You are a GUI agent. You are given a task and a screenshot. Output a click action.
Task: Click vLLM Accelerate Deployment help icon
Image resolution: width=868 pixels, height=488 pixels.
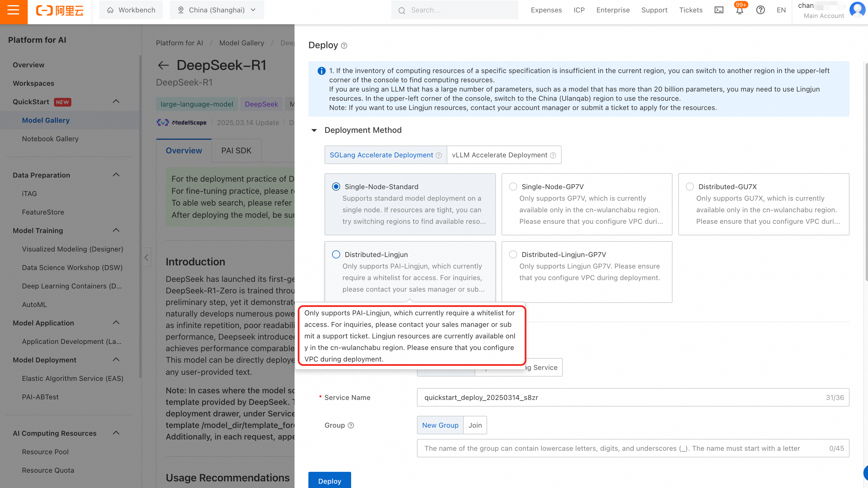pyautogui.click(x=553, y=155)
